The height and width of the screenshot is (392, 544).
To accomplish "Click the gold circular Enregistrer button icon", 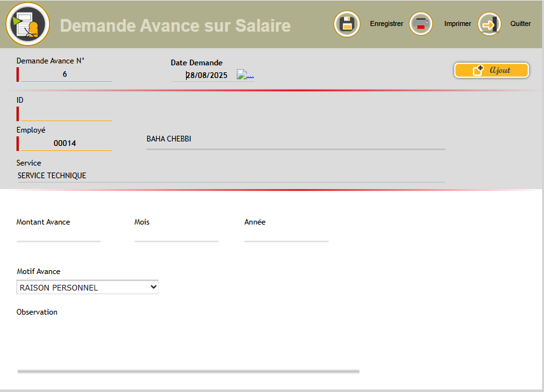I will pyautogui.click(x=347, y=23).
